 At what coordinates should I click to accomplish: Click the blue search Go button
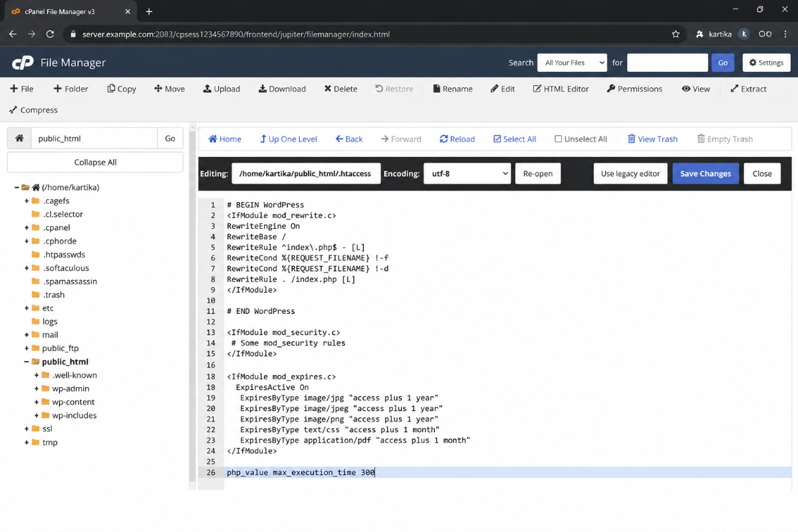723,63
